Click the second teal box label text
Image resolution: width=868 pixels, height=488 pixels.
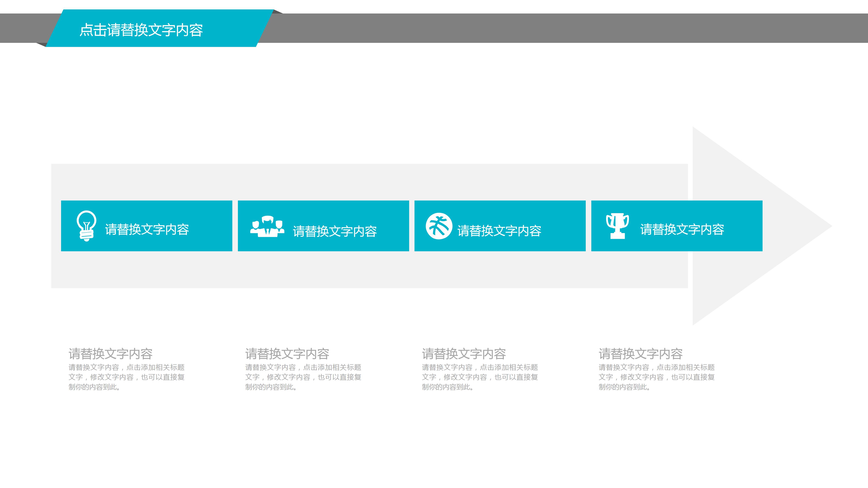[335, 231]
